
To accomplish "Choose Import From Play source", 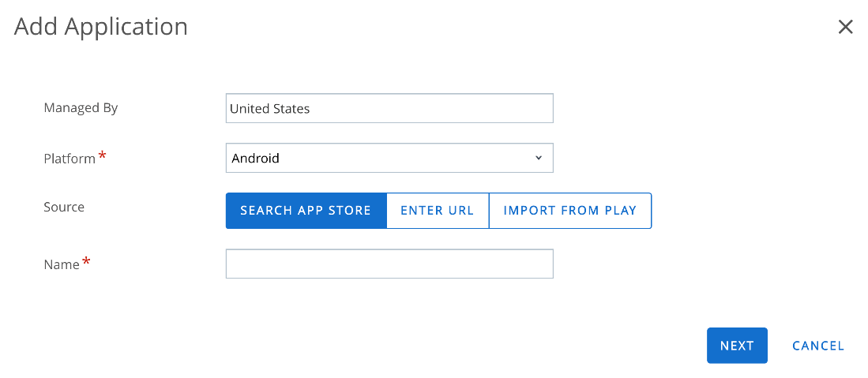I will [569, 211].
